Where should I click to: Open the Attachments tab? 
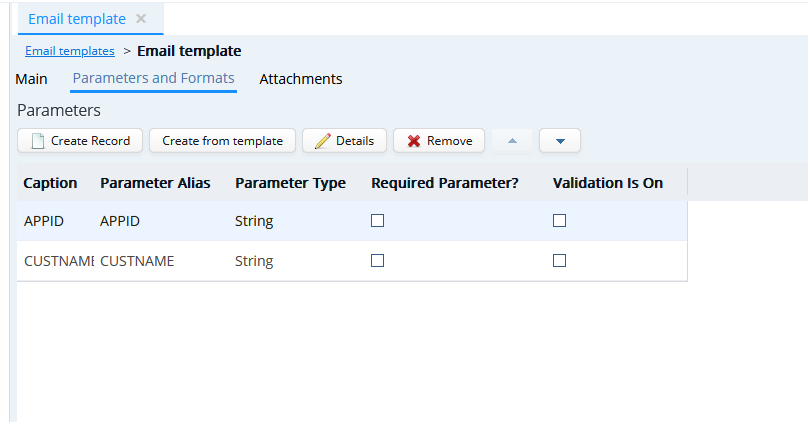tap(301, 79)
